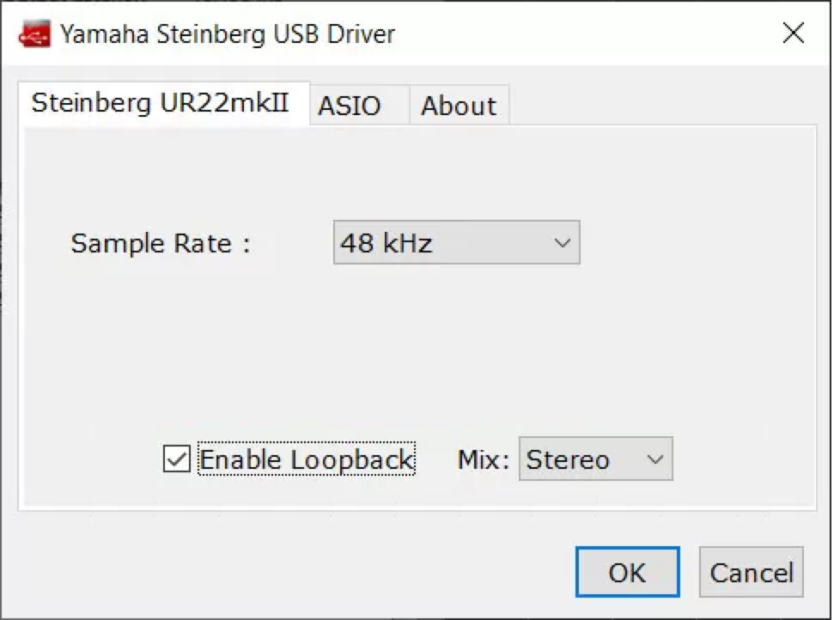Click the Yamaha Steinberg USB Driver title icon
This screenshot has height=620, width=840.
tap(35, 34)
